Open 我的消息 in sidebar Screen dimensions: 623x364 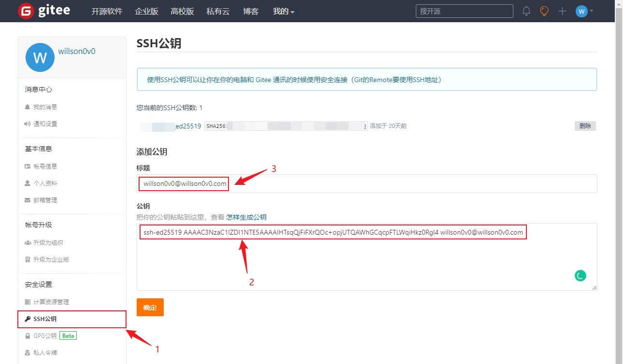(45, 107)
